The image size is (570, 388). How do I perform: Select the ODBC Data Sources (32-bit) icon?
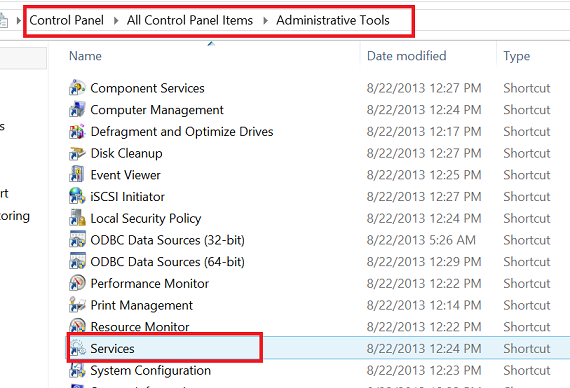click(77, 240)
